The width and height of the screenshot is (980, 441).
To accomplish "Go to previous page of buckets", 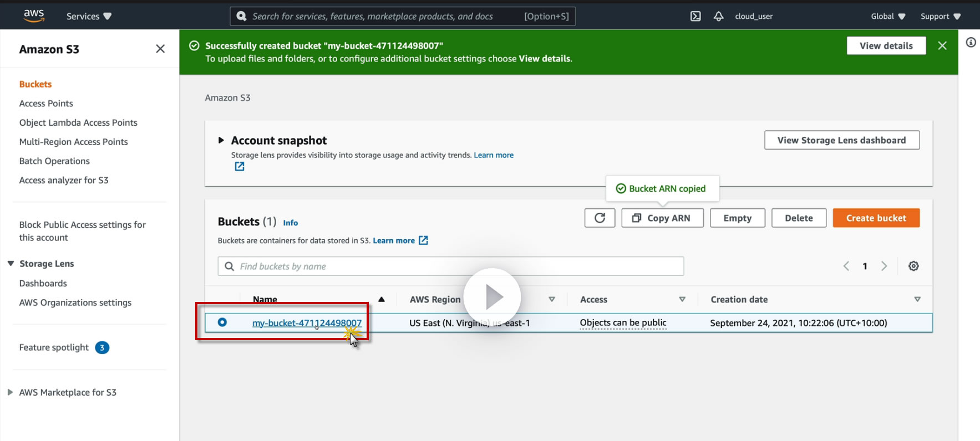I will coord(846,266).
